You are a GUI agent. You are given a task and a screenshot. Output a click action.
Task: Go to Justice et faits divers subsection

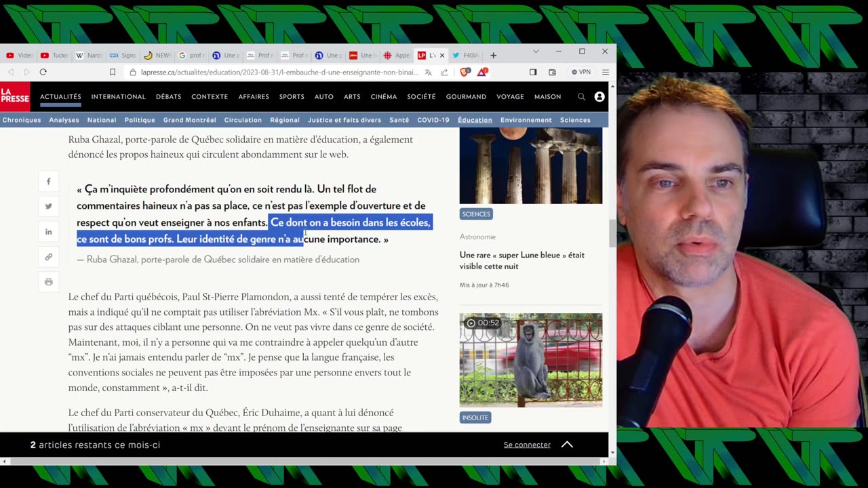pos(344,120)
